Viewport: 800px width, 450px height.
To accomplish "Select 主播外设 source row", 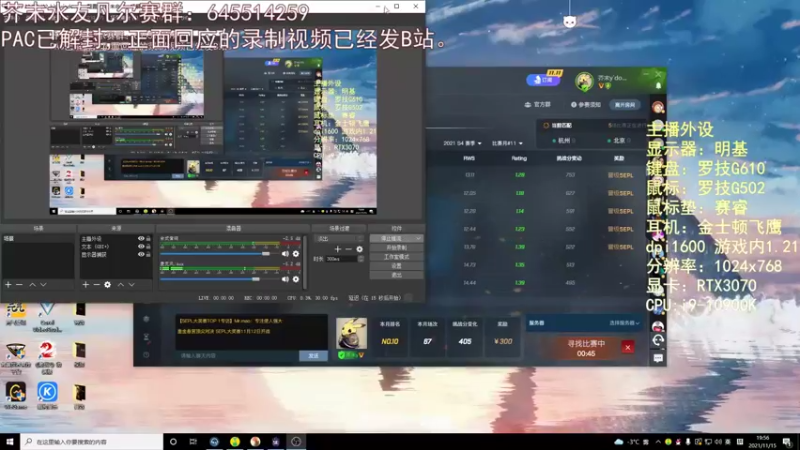I will [116, 238].
